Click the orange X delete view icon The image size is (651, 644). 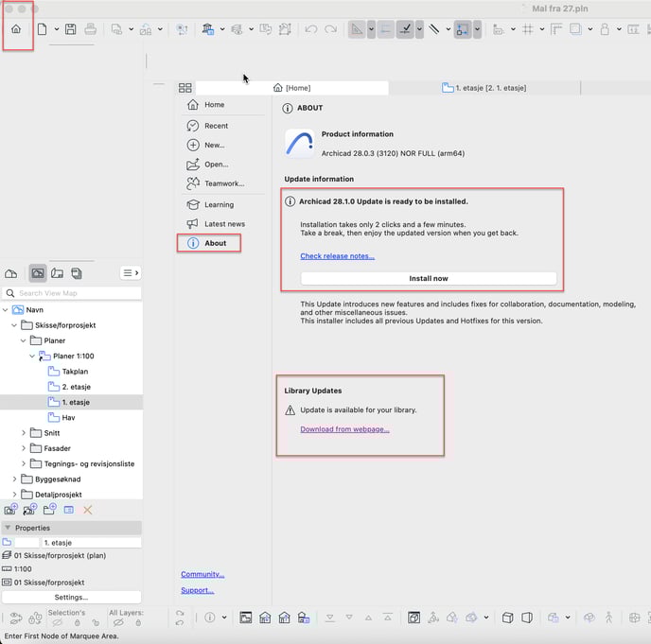tap(88, 510)
